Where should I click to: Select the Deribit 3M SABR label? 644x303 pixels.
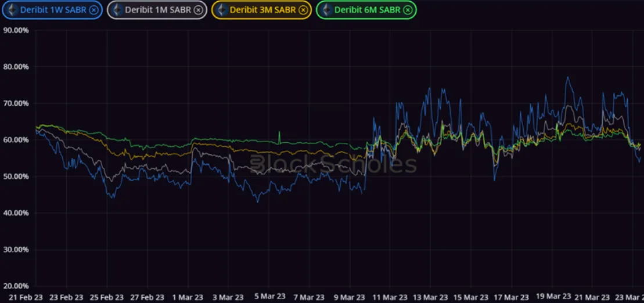[x=263, y=10]
